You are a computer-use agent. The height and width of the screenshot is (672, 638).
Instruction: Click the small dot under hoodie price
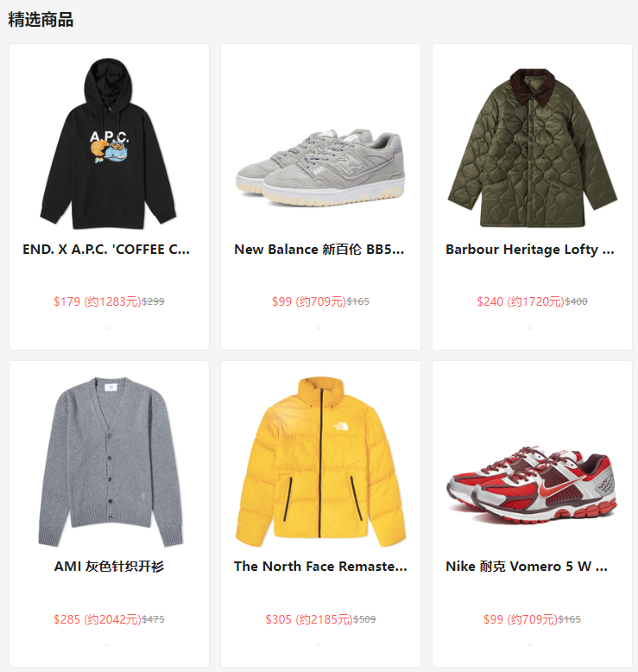click(x=107, y=328)
